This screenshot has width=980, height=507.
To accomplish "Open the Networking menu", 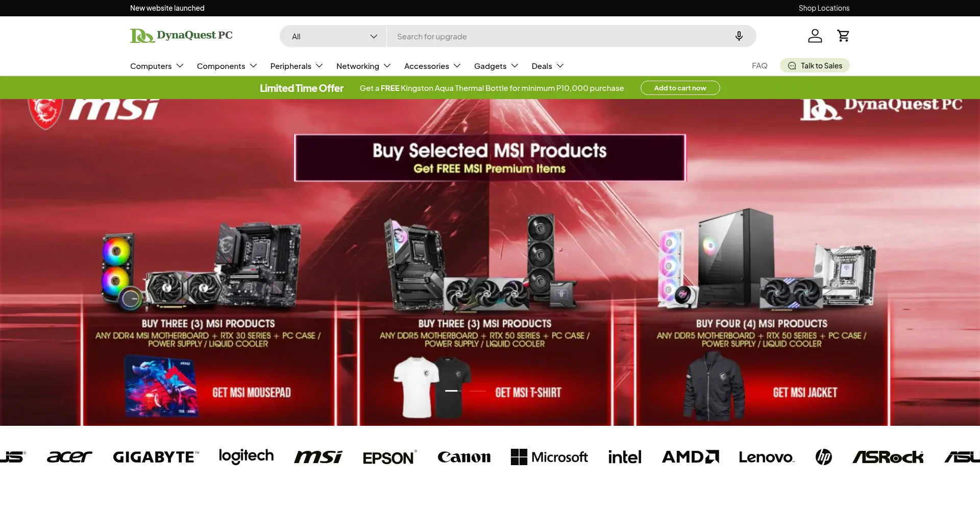I will click(363, 66).
